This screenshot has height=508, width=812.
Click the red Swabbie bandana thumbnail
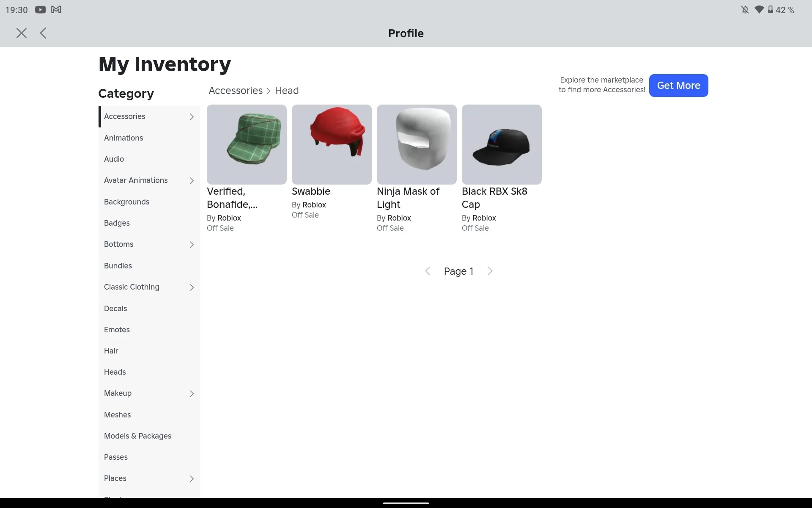332,144
